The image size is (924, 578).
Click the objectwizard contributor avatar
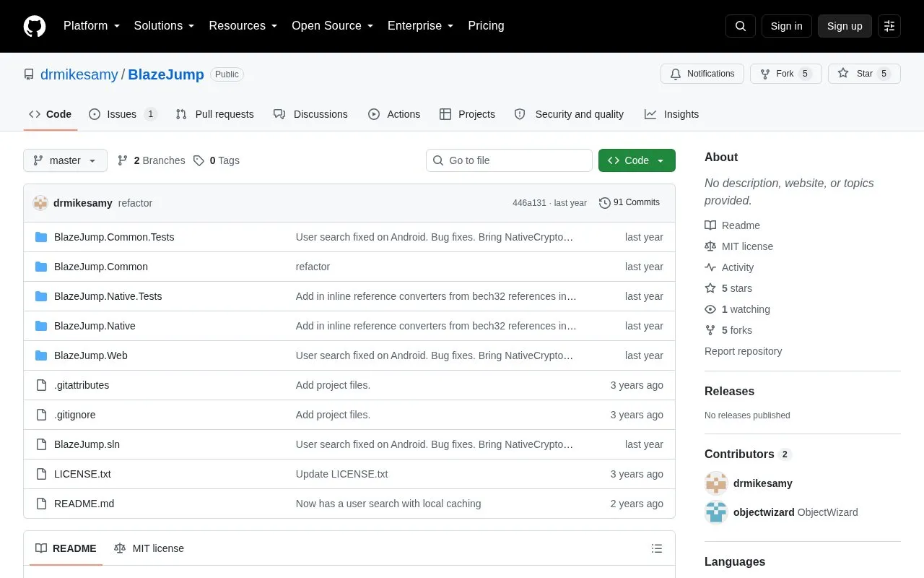tap(716, 512)
